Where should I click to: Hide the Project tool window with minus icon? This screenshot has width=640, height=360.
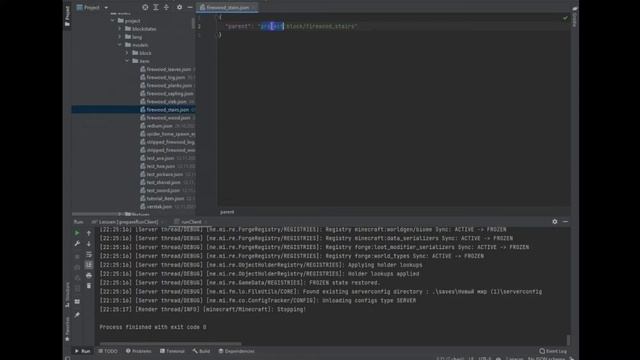click(x=190, y=7)
